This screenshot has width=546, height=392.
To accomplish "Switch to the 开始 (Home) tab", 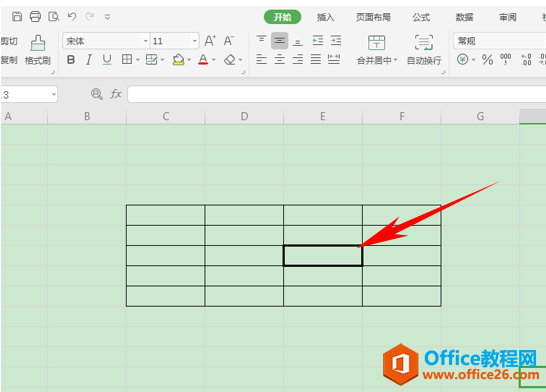I will tap(282, 17).
